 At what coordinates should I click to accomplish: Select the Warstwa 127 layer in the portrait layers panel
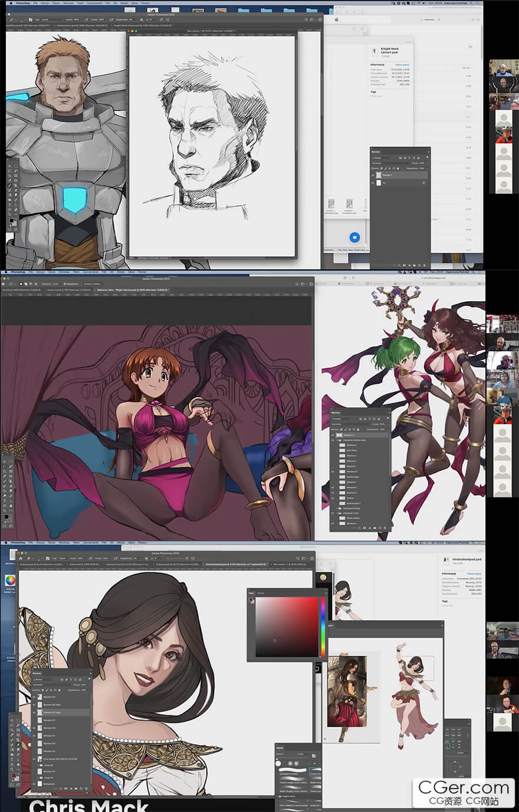pyautogui.click(x=61, y=720)
